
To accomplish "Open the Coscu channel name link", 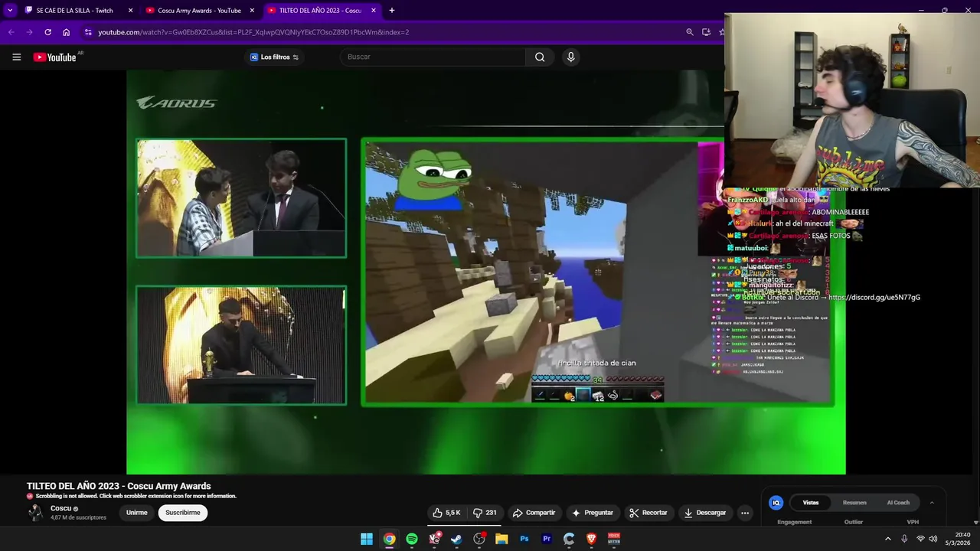I will point(60,508).
